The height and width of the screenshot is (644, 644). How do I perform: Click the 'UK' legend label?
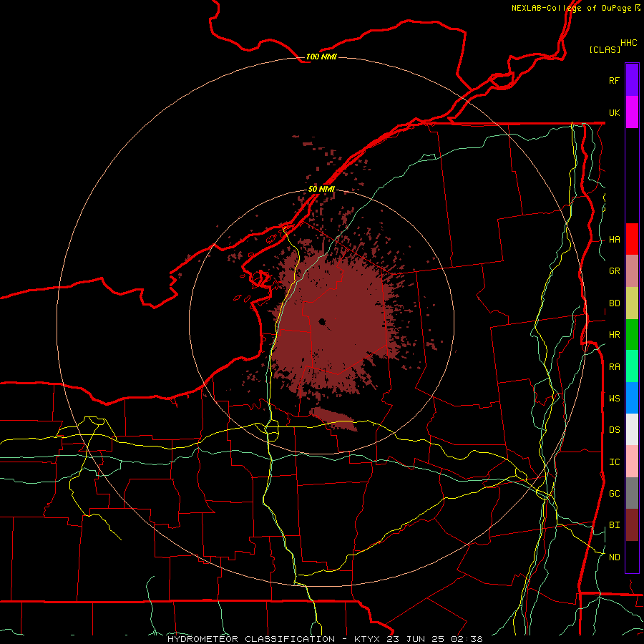click(615, 112)
